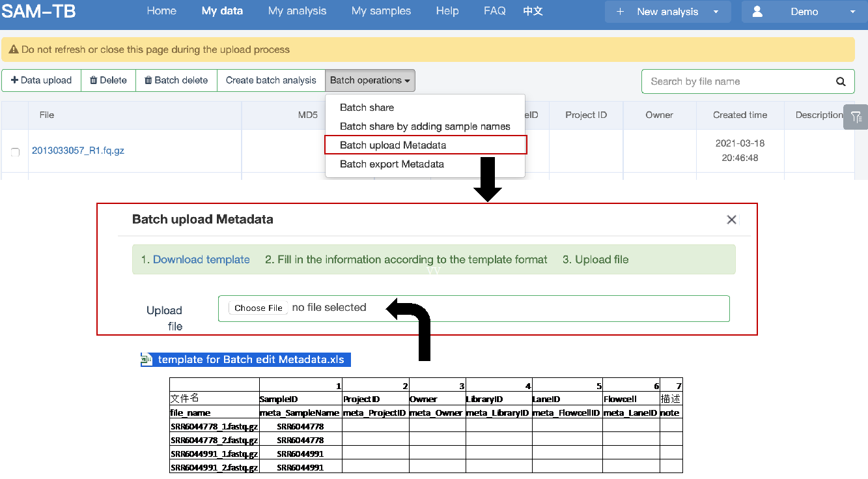Expand the Batch operations dropdown
Image resolution: width=868 pixels, height=479 pixels.
coord(370,80)
